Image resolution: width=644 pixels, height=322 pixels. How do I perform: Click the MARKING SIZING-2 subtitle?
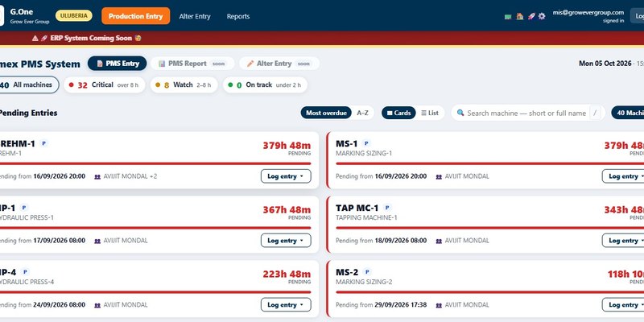pos(364,283)
